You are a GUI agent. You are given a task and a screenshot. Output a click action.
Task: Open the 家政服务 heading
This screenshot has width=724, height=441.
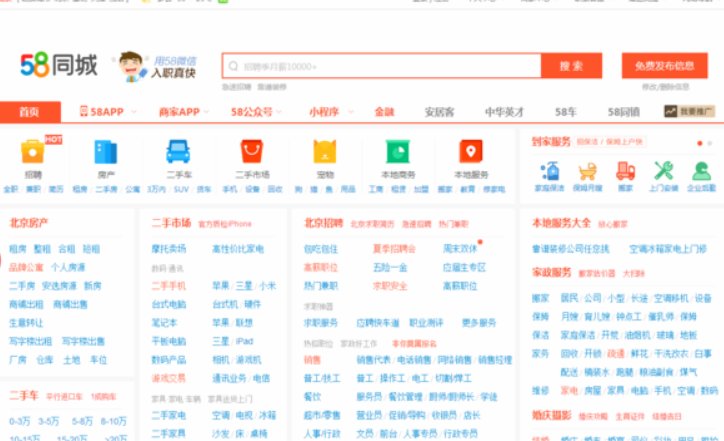point(551,272)
